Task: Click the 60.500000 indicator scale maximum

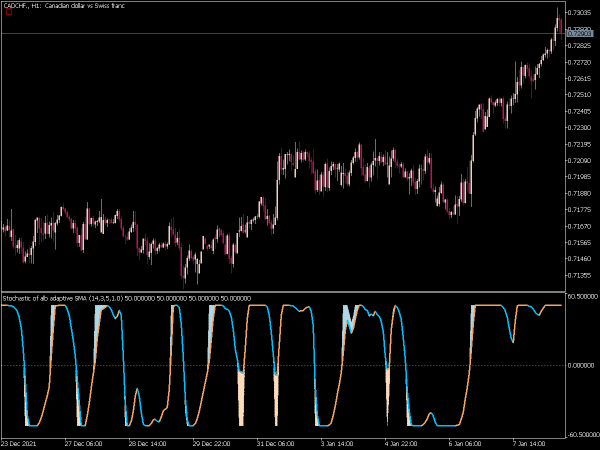Action: click(582, 297)
